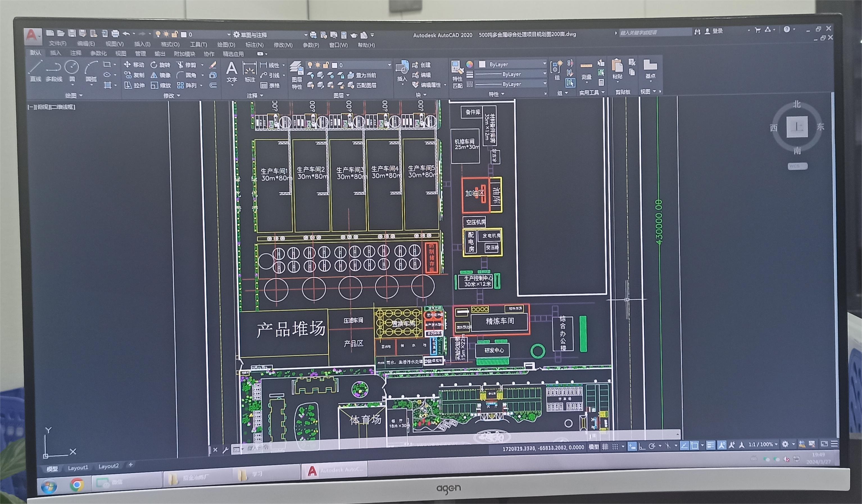This screenshot has height=504, width=862.
Task: Toggle ortho mode in status bar
Action: 642,446
